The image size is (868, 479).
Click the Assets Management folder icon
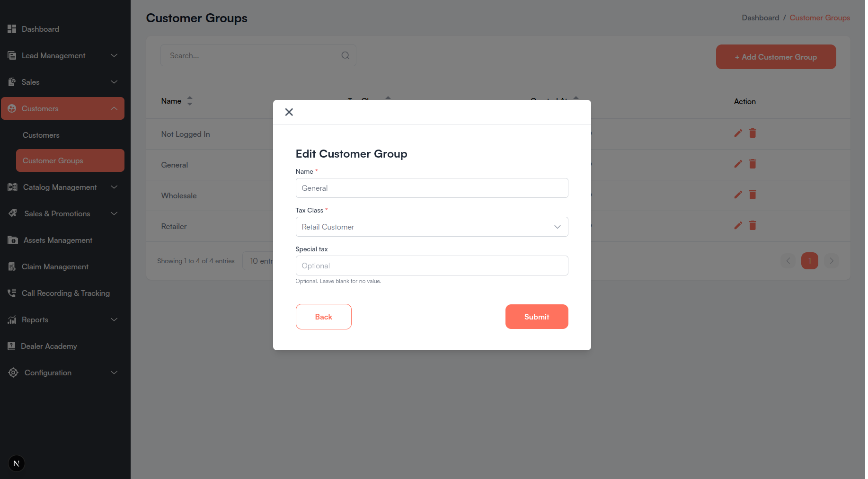[13, 240]
